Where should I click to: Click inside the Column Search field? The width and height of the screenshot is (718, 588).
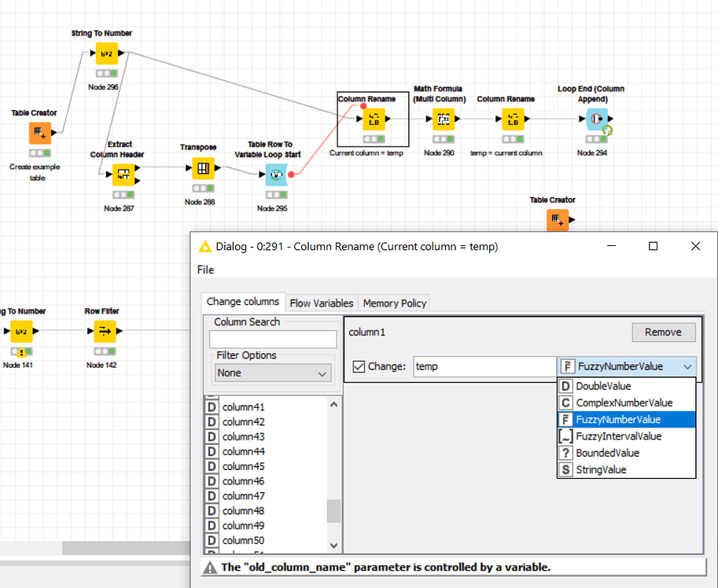[x=272, y=338]
